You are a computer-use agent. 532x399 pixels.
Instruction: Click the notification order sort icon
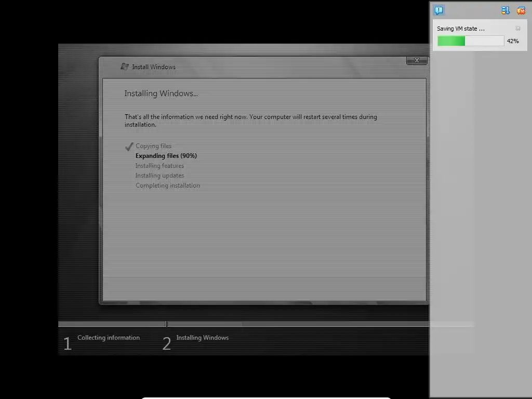(506, 10)
